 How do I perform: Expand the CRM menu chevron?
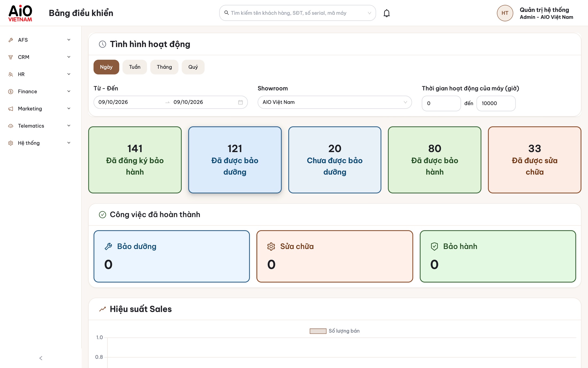(x=69, y=57)
